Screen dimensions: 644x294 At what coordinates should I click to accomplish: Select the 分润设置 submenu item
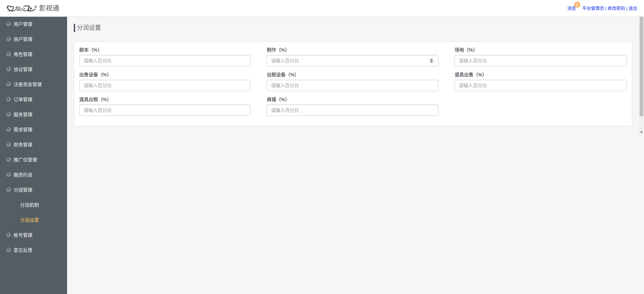coord(30,220)
